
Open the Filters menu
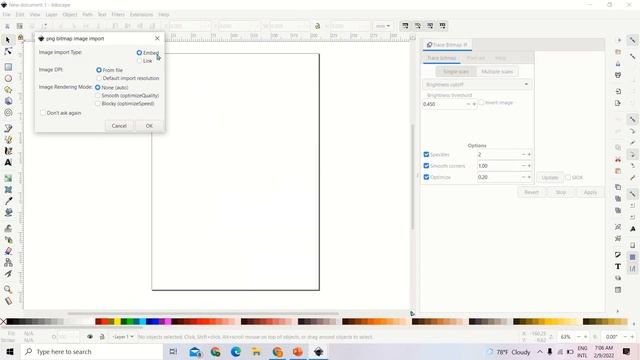pyautogui.click(x=118, y=14)
